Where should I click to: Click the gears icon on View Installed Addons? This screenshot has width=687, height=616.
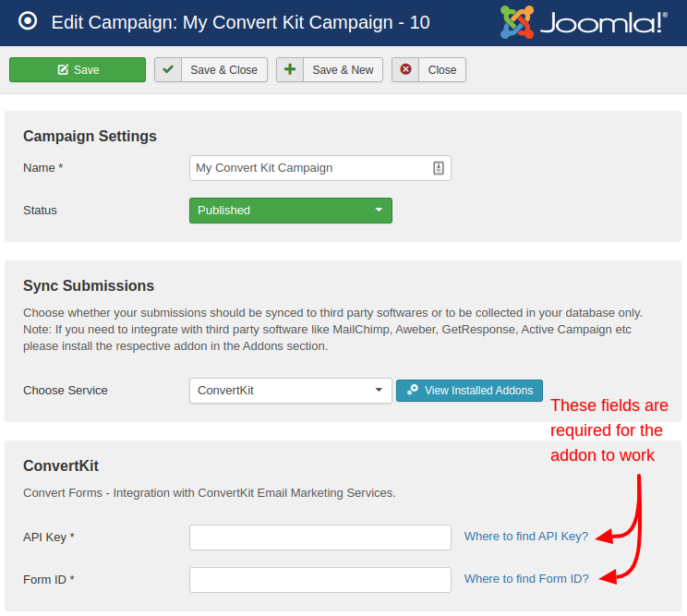(x=412, y=390)
